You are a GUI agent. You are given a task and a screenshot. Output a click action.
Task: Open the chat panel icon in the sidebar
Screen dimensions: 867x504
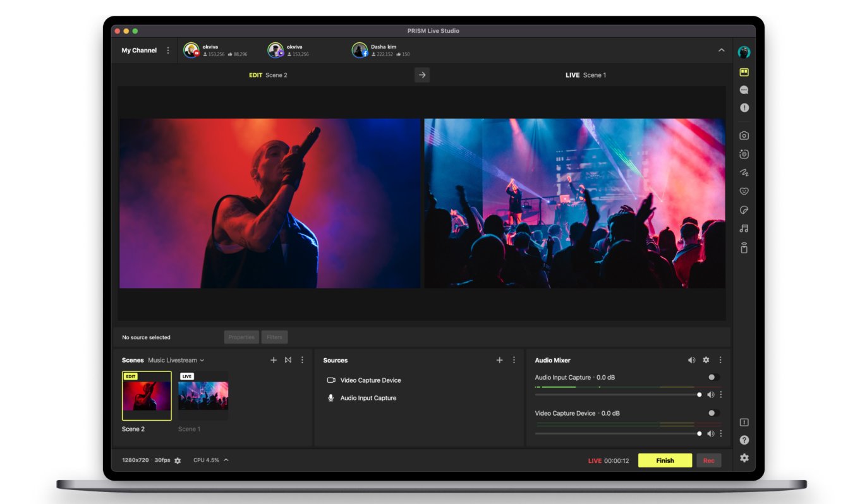click(x=744, y=90)
